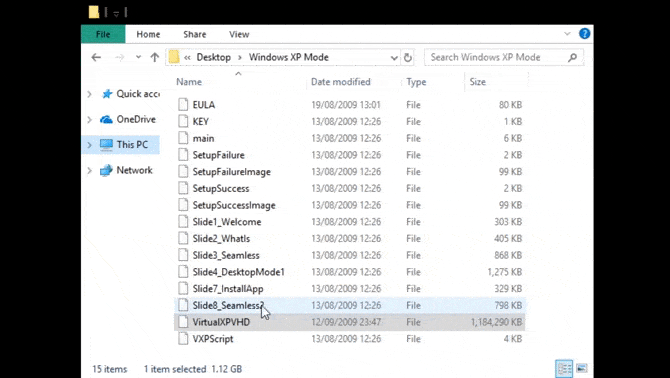The width and height of the screenshot is (670, 378).
Task: Open Explorer Help question mark icon
Action: (x=584, y=34)
